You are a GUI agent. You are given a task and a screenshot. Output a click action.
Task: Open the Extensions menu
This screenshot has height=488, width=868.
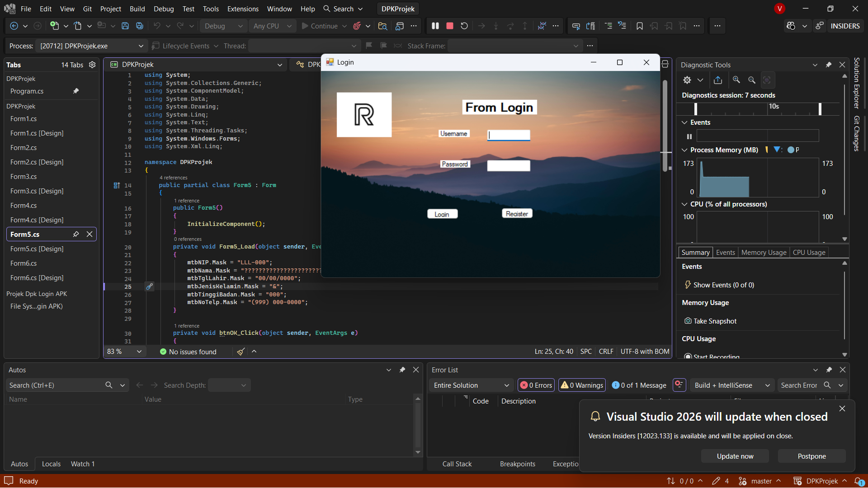243,9
